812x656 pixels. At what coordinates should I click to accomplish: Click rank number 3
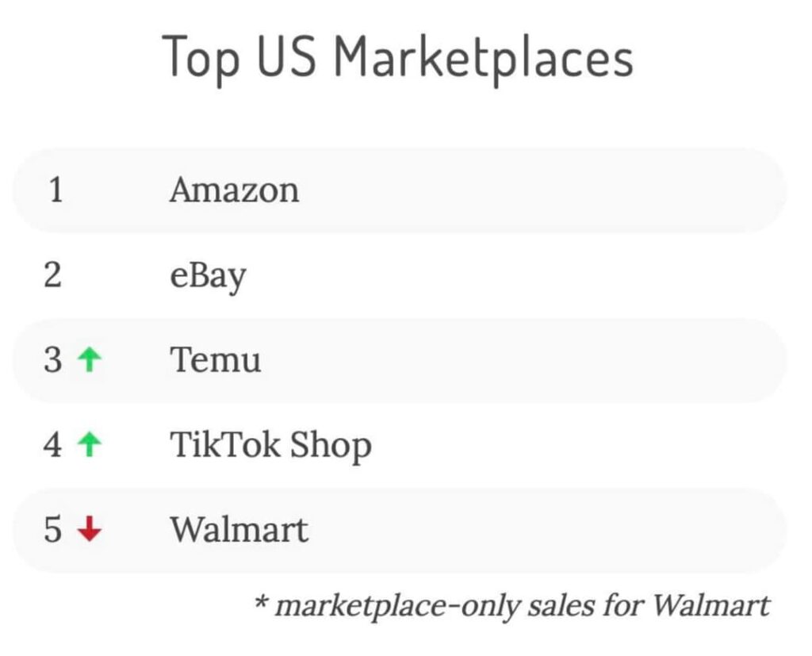(x=53, y=359)
